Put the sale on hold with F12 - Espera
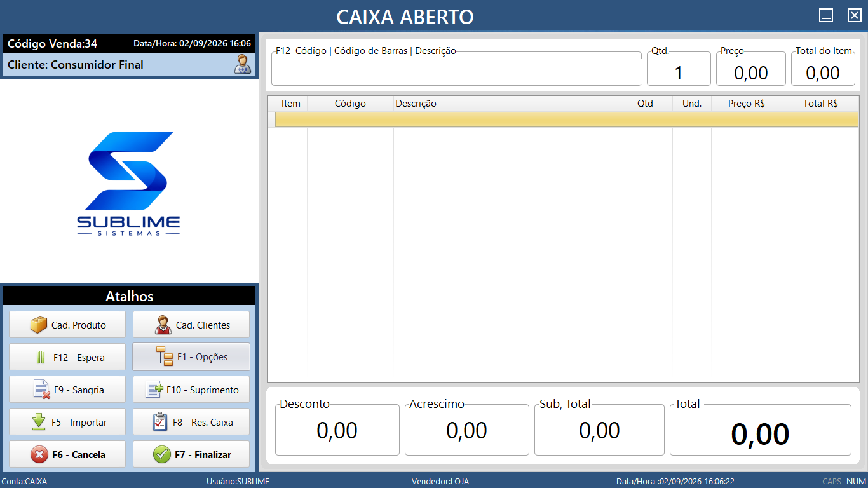 click(x=67, y=357)
